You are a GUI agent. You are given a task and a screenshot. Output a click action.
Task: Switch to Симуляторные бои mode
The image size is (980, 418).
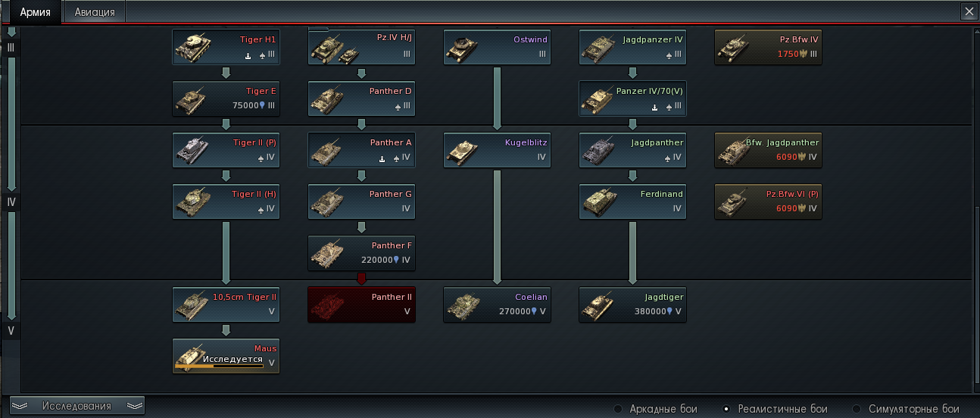point(906,409)
